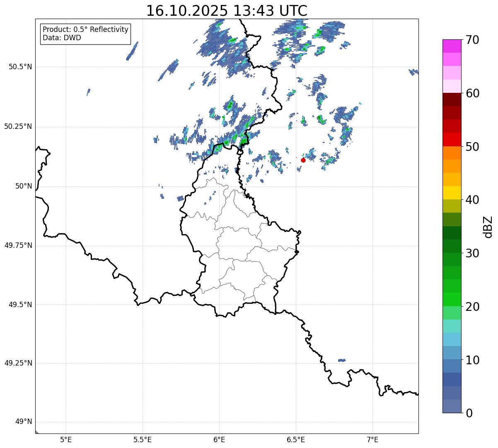This screenshot has width=498, height=448.
Task: Click the latitude label "49°N"
Action: (x=23, y=422)
